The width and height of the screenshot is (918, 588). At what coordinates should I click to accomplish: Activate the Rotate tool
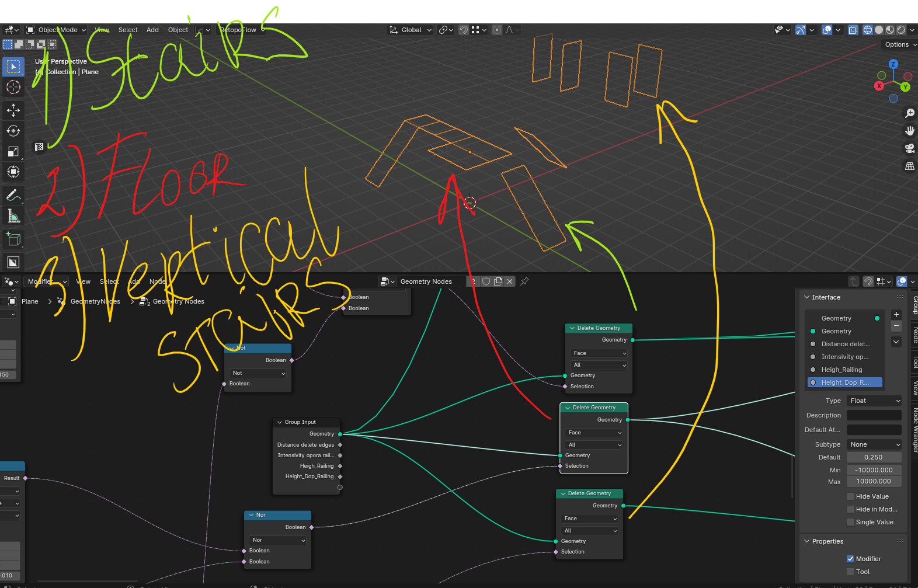pyautogui.click(x=13, y=131)
